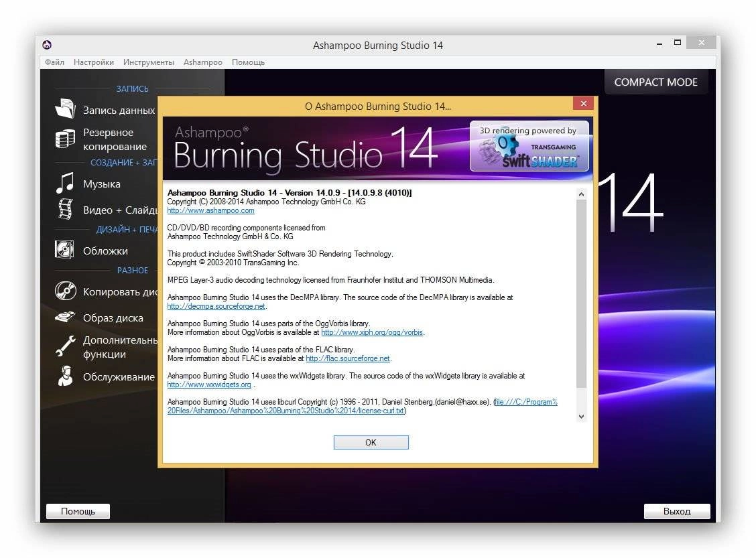
Task: Click the Ashampoo flame app icon in title bar
Action: (x=47, y=45)
